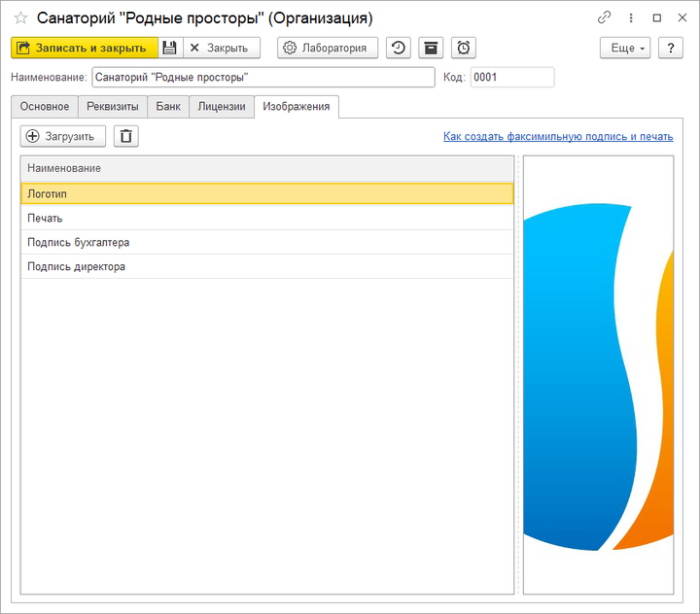Go to the Банк tab
Image resolution: width=700 pixels, height=614 pixels.
pyautogui.click(x=168, y=107)
